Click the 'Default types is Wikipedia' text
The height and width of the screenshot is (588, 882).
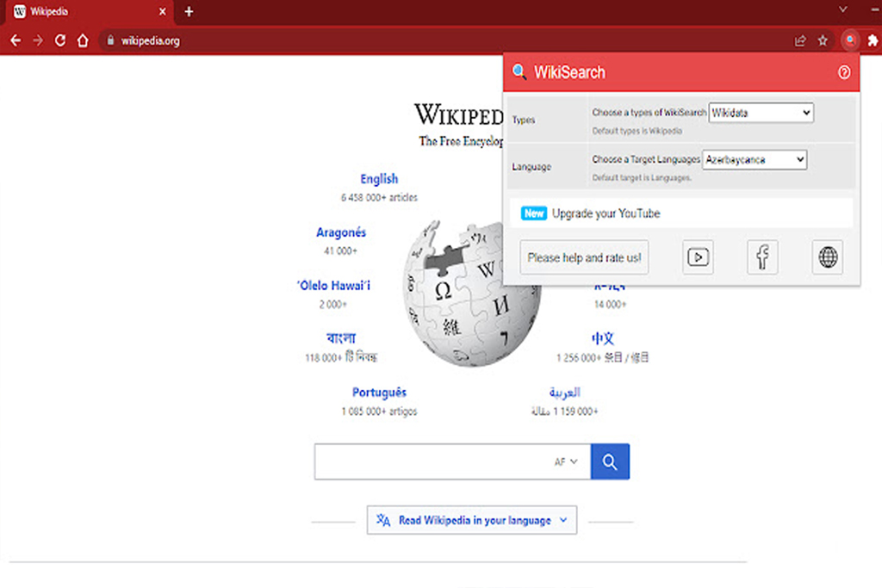637,131
